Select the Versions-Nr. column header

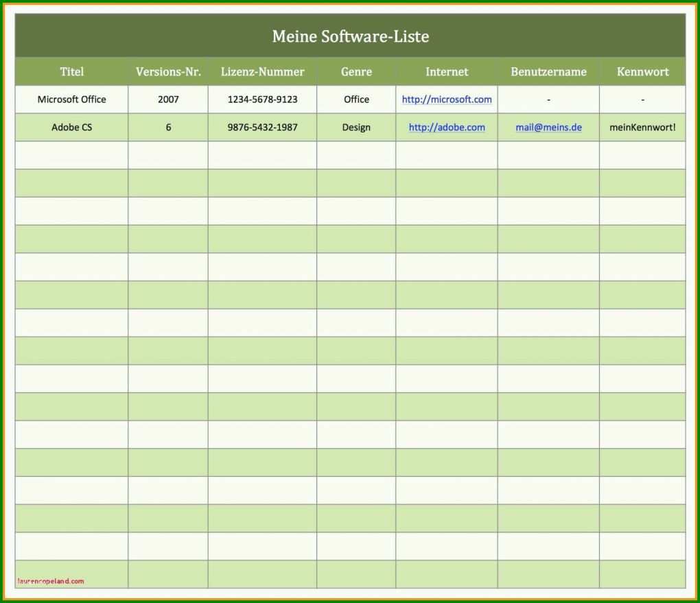[x=168, y=71]
